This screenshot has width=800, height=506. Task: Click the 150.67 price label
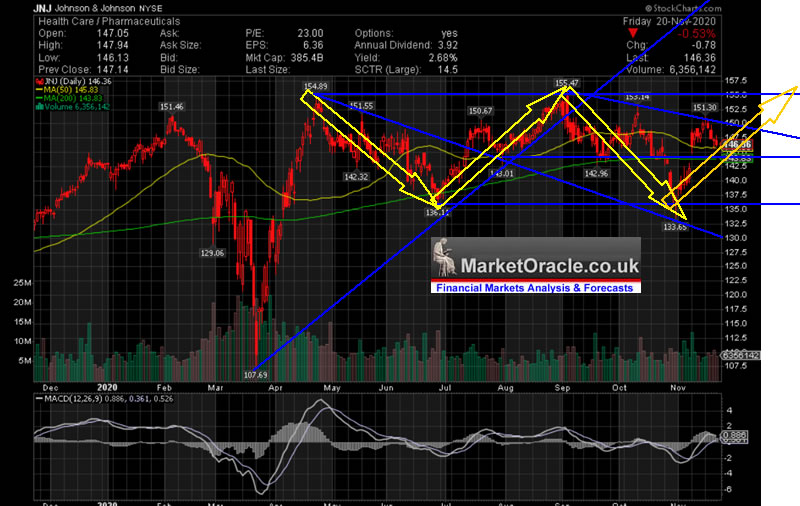click(481, 111)
